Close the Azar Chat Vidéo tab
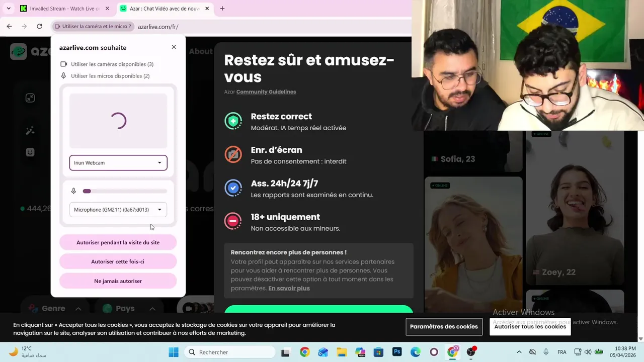Viewport: 644px width, 362px height. [207, 9]
